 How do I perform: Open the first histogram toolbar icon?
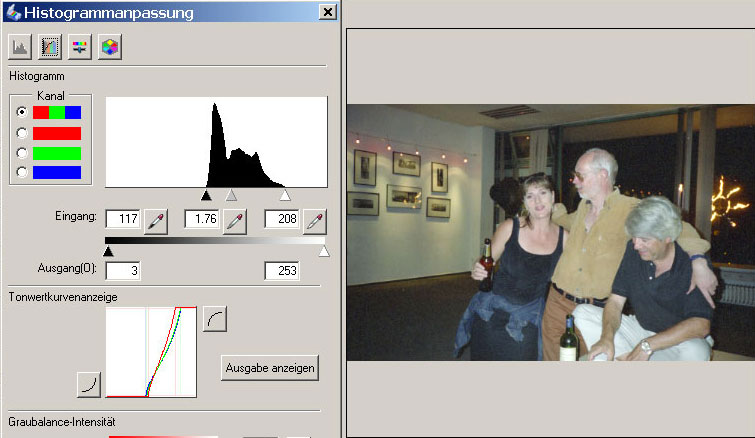pos(20,47)
